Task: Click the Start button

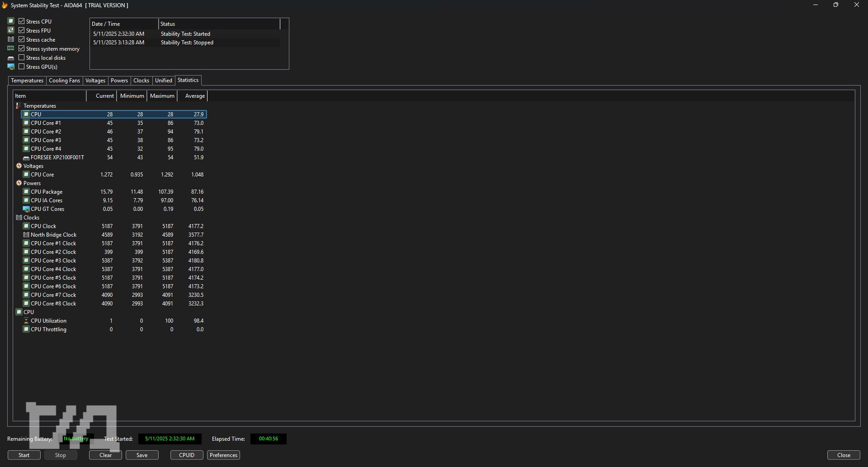Action: point(24,455)
